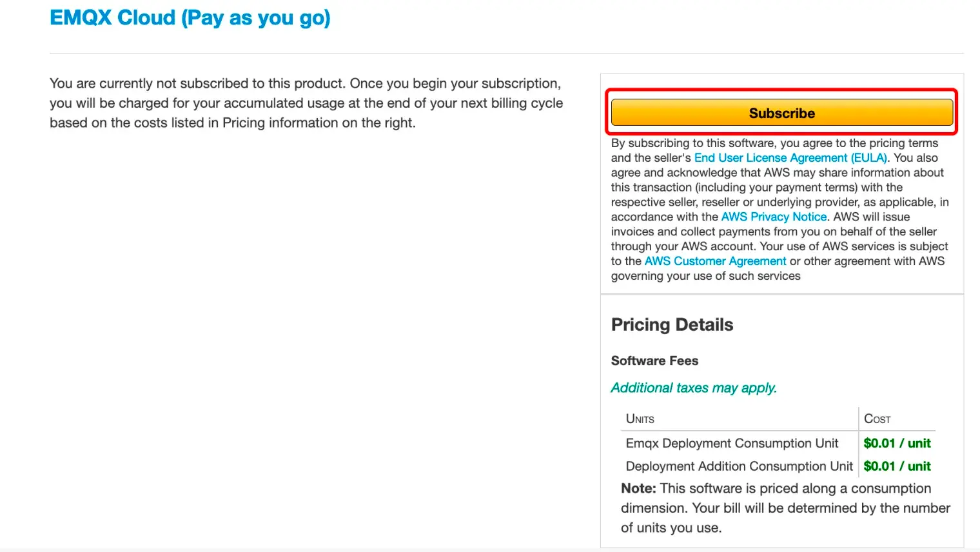Viewport: 980px width, 552px height.
Task: Open the End User License Agreement link
Action: tap(790, 158)
